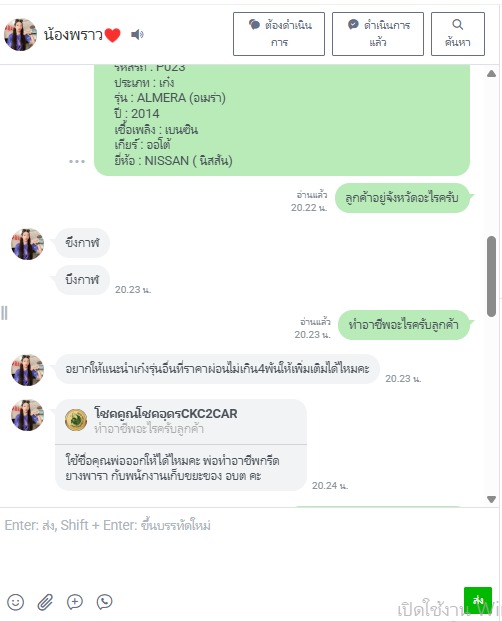
Task: Attach a file with paperclip icon
Action: click(45, 602)
